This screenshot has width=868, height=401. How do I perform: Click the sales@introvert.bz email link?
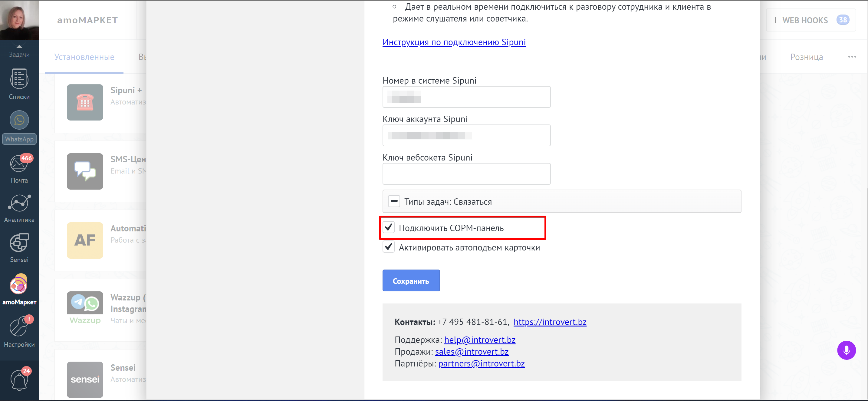472,352
